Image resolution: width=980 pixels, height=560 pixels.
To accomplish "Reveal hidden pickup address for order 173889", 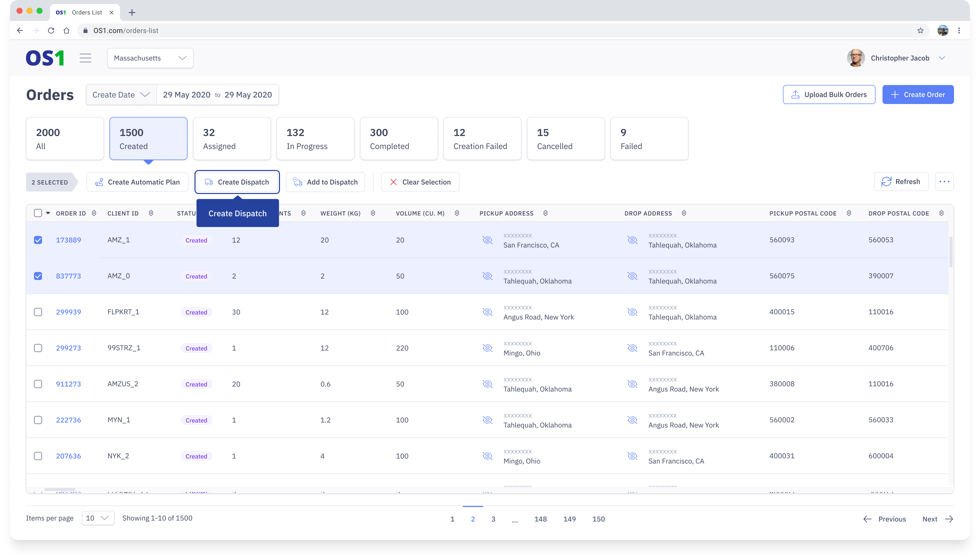I will pyautogui.click(x=487, y=240).
